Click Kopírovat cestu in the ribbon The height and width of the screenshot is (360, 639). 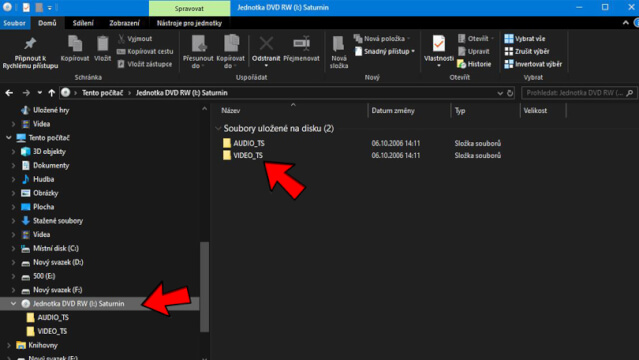(145, 51)
